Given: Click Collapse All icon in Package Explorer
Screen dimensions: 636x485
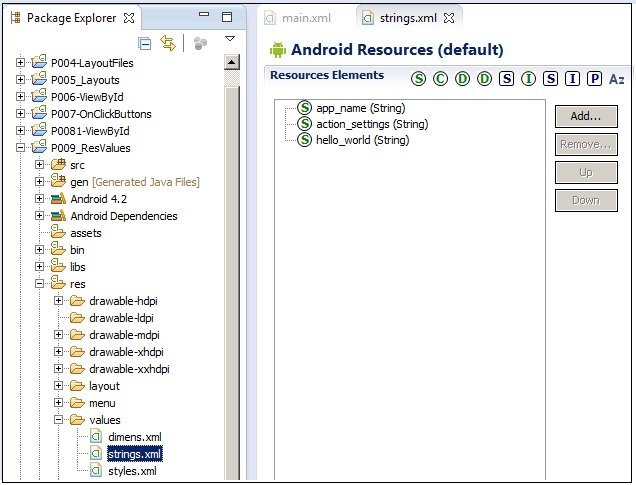Looking at the screenshot, I should point(144,43).
